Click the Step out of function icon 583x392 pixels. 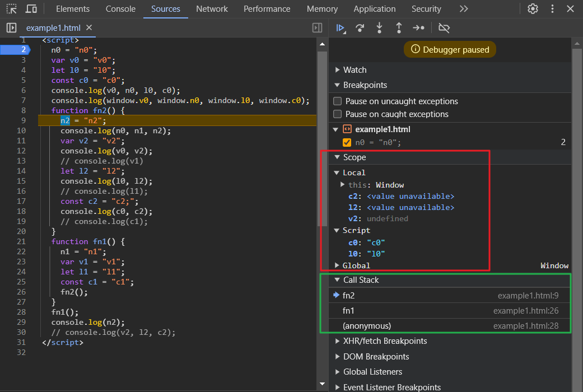(399, 27)
